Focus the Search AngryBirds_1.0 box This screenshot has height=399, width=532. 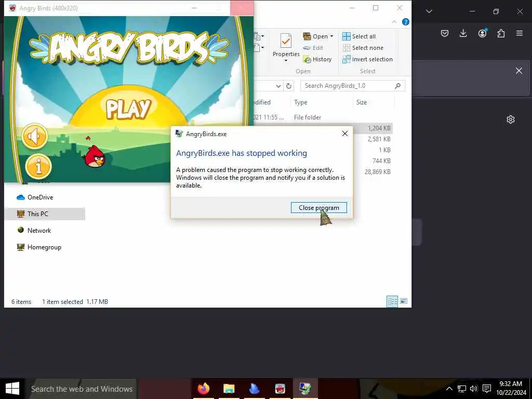coord(353,86)
